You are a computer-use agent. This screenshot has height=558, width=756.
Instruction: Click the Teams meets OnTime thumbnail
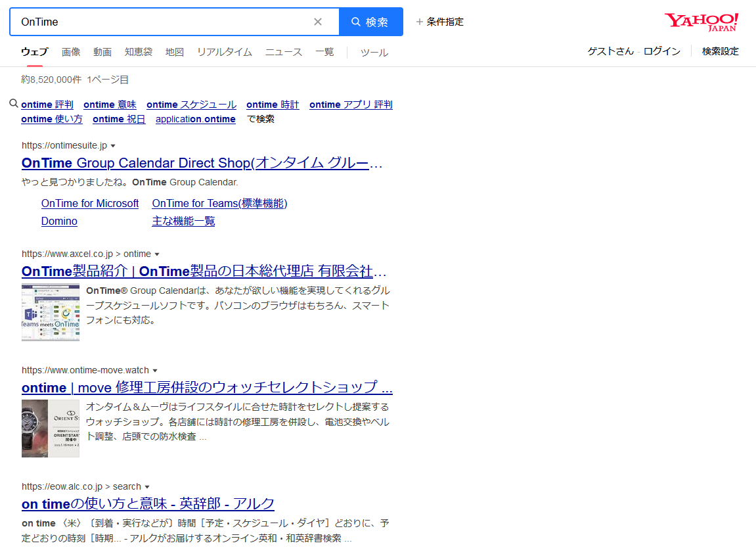(51, 312)
